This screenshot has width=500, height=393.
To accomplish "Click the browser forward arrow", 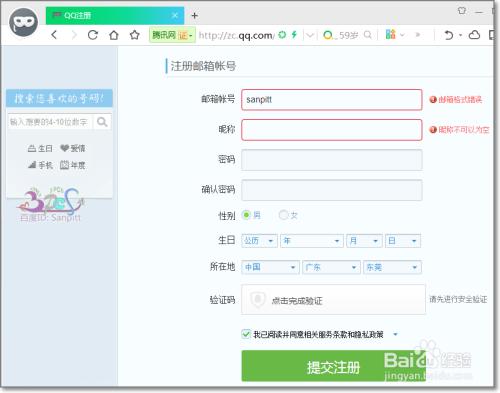I will coord(74,35).
